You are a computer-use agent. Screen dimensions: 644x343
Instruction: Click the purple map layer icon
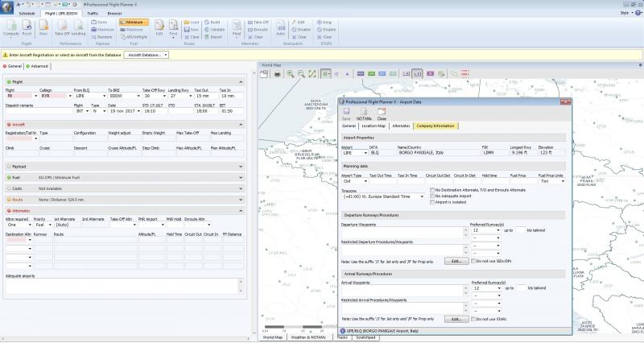[x=430, y=74]
